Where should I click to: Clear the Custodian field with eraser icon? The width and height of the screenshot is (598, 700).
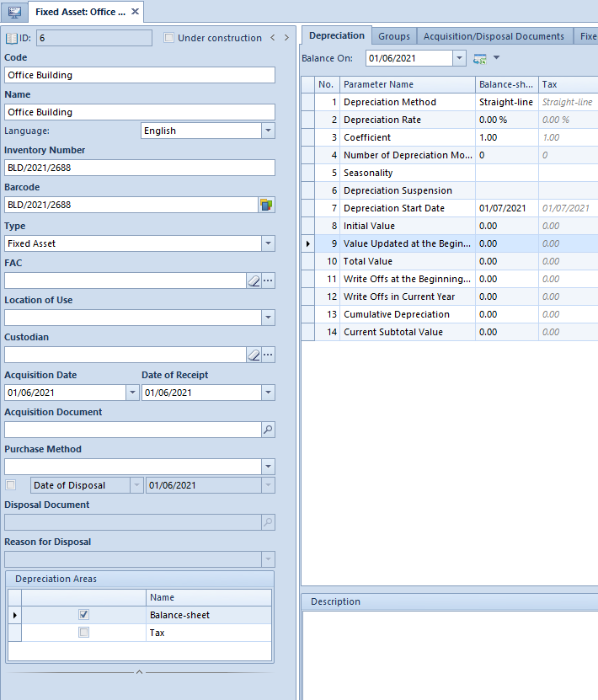[254, 355]
